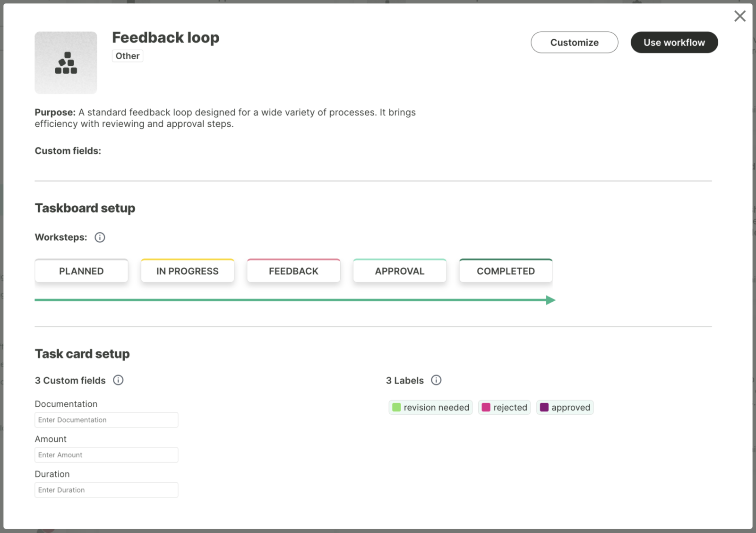Close the workflow preview dialog
The width and height of the screenshot is (756, 533).
point(739,16)
